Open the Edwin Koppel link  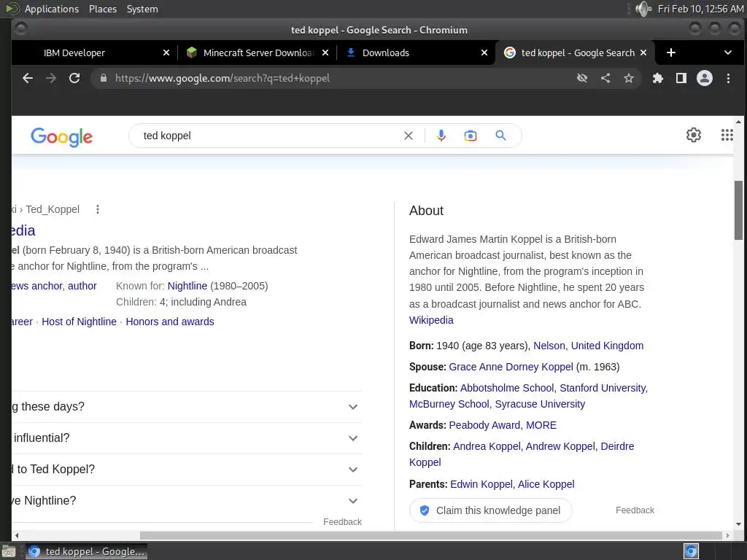(481, 484)
